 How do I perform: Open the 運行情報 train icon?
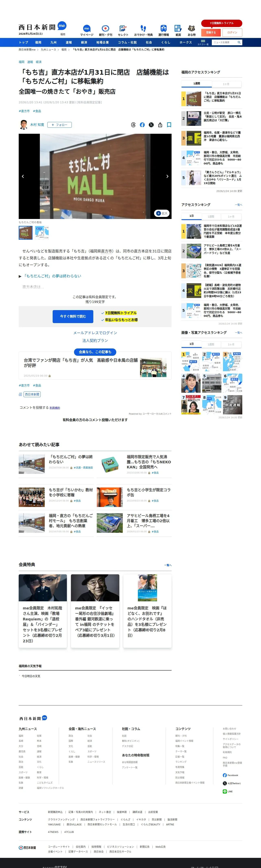pos(163,30)
